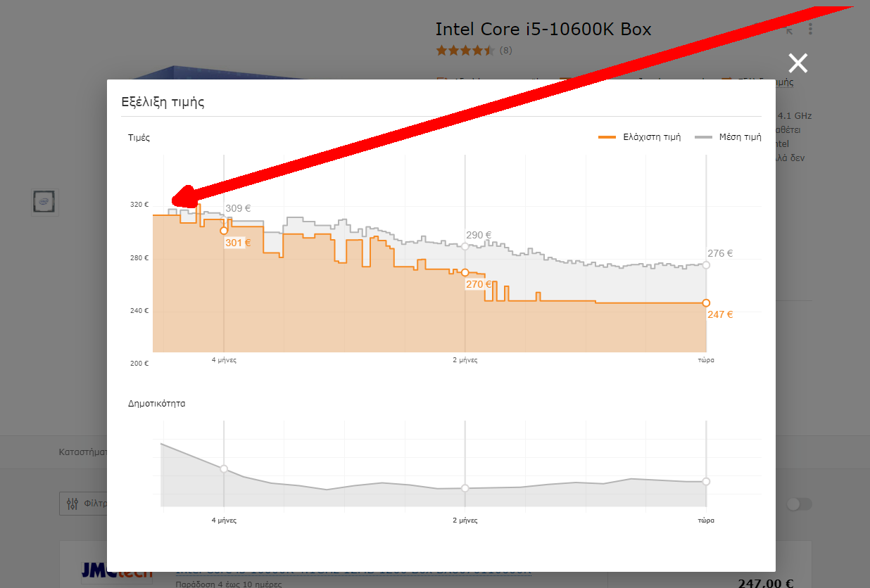Toggle Ελάχιστη τιμή legend series
The height and width of the screenshot is (588, 870).
click(639, 137)
